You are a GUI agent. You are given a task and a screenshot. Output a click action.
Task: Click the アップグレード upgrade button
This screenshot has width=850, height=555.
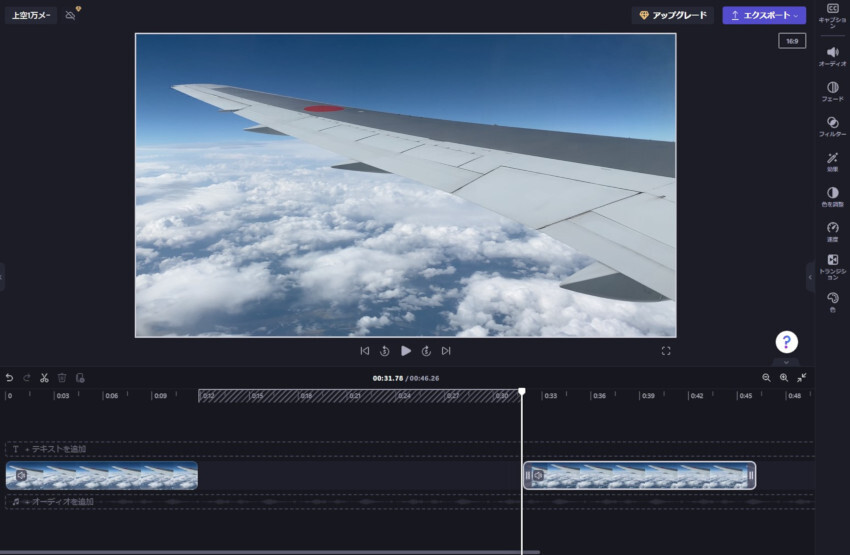click(x=673, y=15)
